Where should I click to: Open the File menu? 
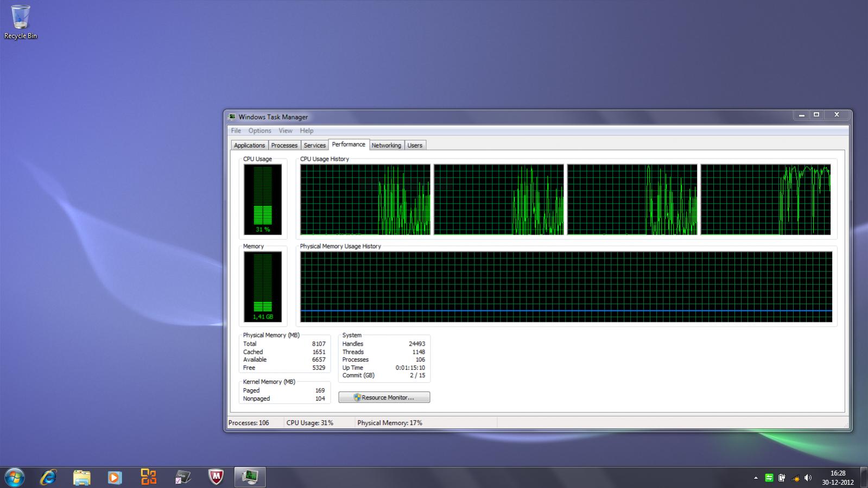(x=236, y=131)
